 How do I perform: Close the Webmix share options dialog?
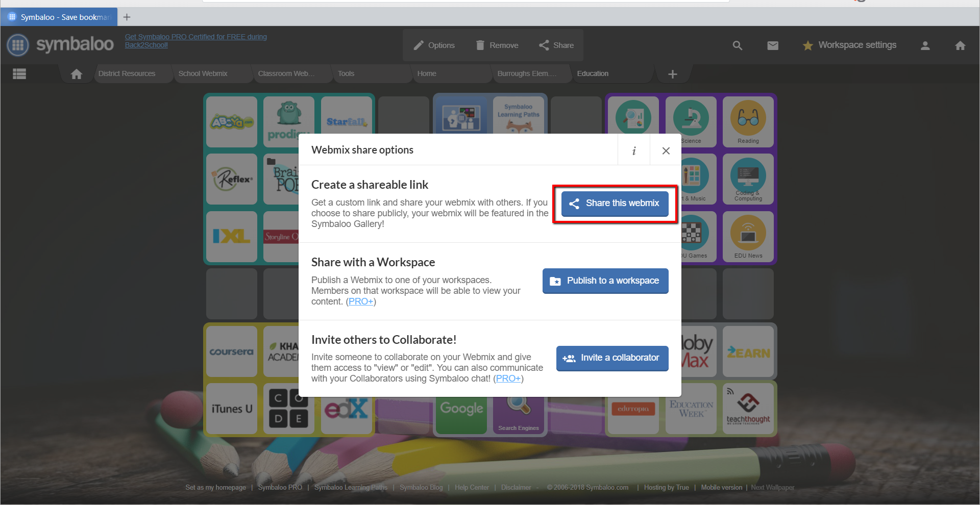(x=666, y=150)
